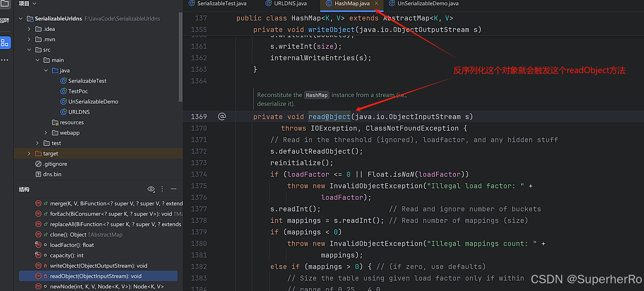
Task: Expand the target folder
Action: point(29,153)
